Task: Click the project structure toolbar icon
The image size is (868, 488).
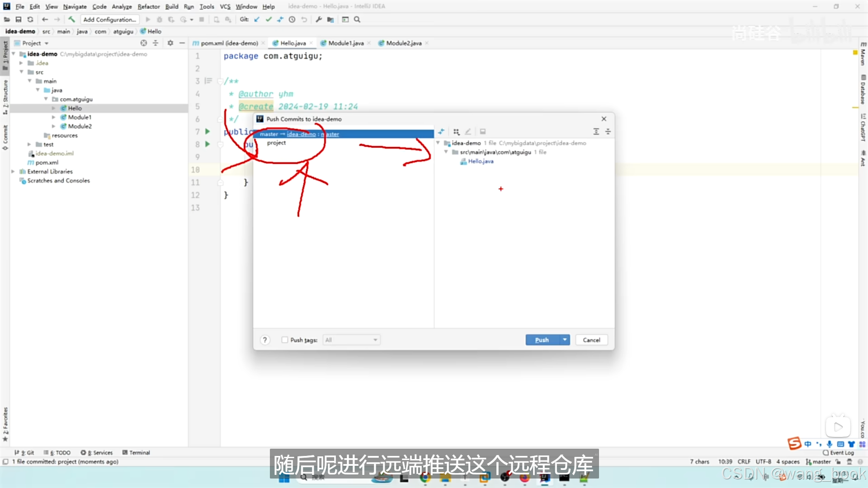Action: point(330,19)
